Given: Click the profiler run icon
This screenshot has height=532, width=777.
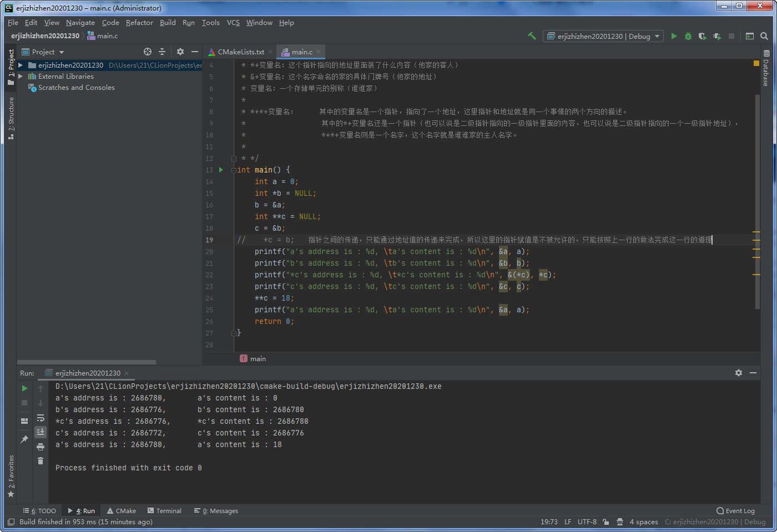Looking at the screenshot, I should tap(717, 36).
